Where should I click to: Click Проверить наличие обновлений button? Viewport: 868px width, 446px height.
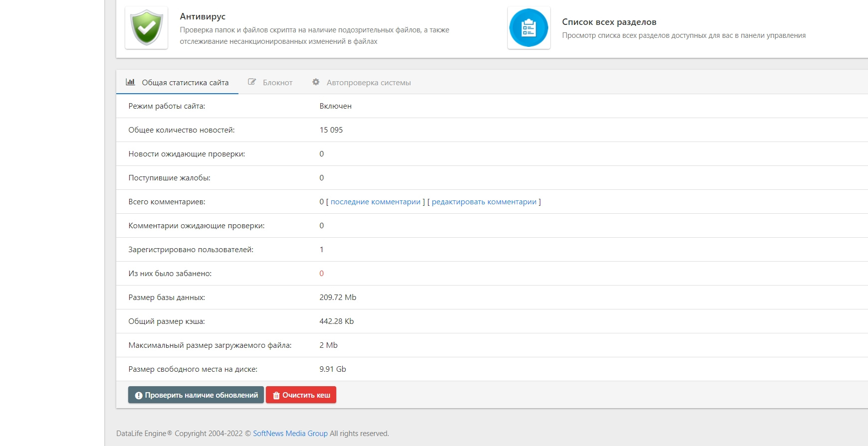(196, 395)
